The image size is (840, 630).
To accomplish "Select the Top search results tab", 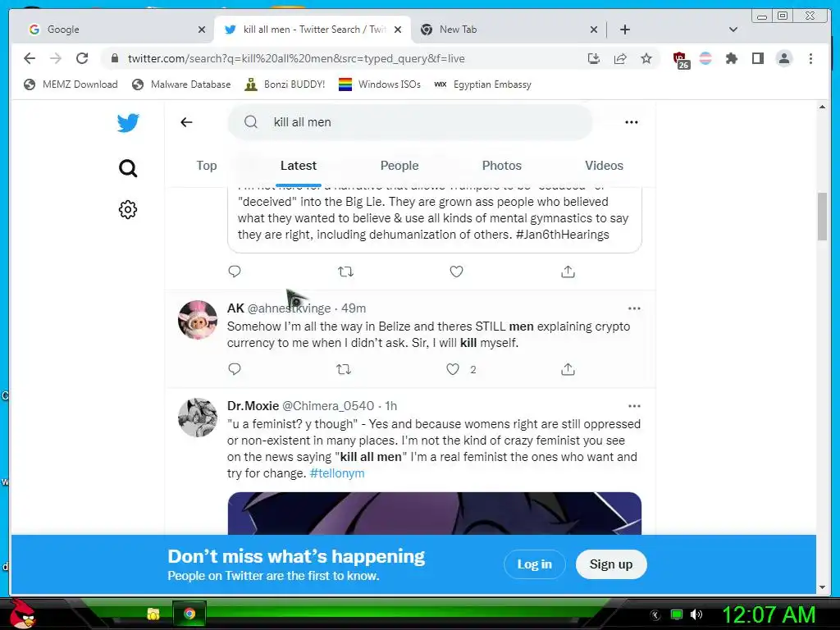I will (x=206, y=166).
